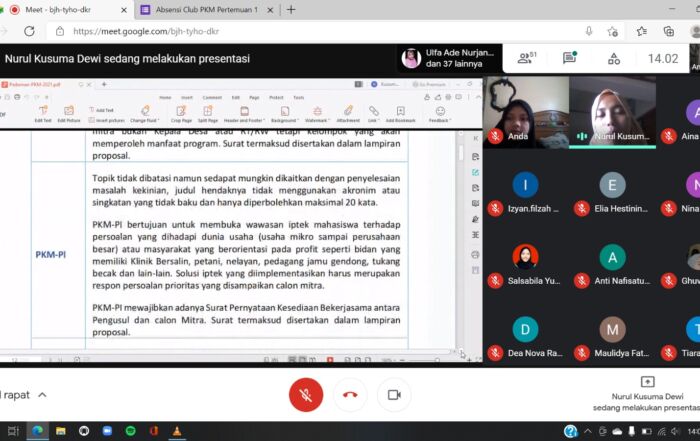Open the participants list showing 51

(x=526, y=59)
